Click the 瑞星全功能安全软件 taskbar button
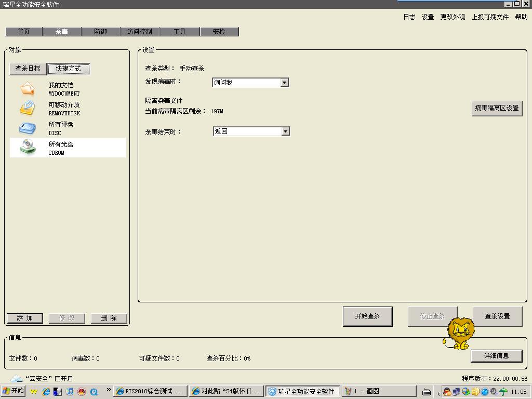 [303, 391]
